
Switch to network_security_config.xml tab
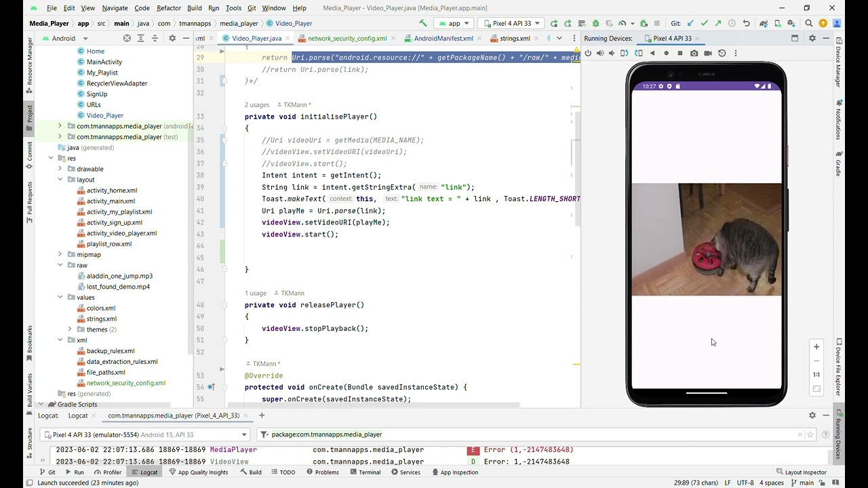(x=347, y=39)
